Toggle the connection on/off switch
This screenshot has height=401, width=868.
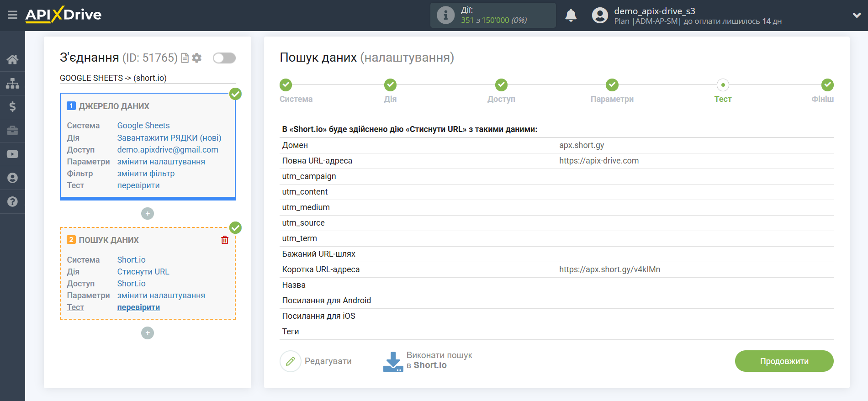click(x=224, y=58)
